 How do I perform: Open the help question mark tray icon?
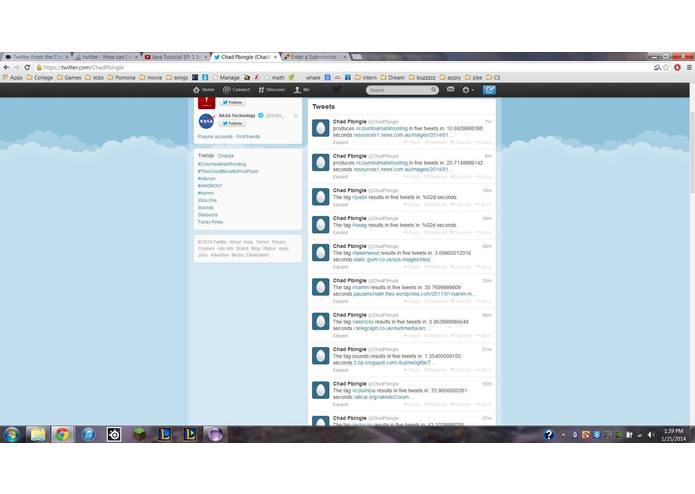(x=549, y=435)
